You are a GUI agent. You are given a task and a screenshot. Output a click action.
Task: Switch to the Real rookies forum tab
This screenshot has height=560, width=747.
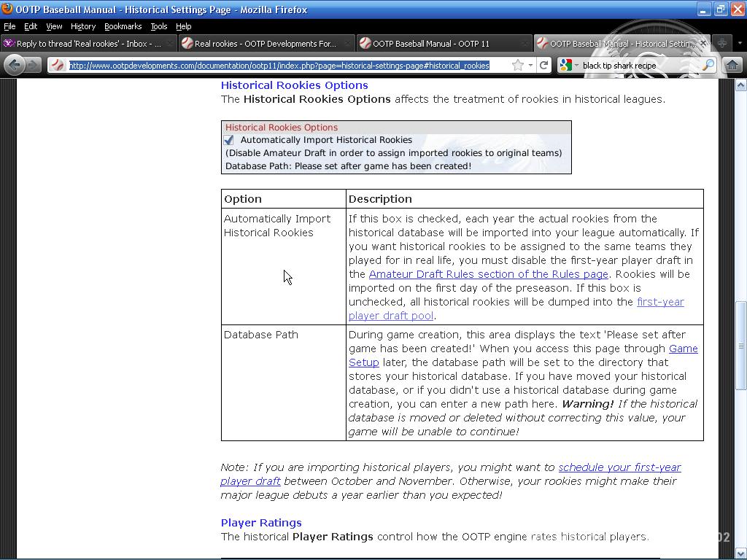(x=265, y=44)
